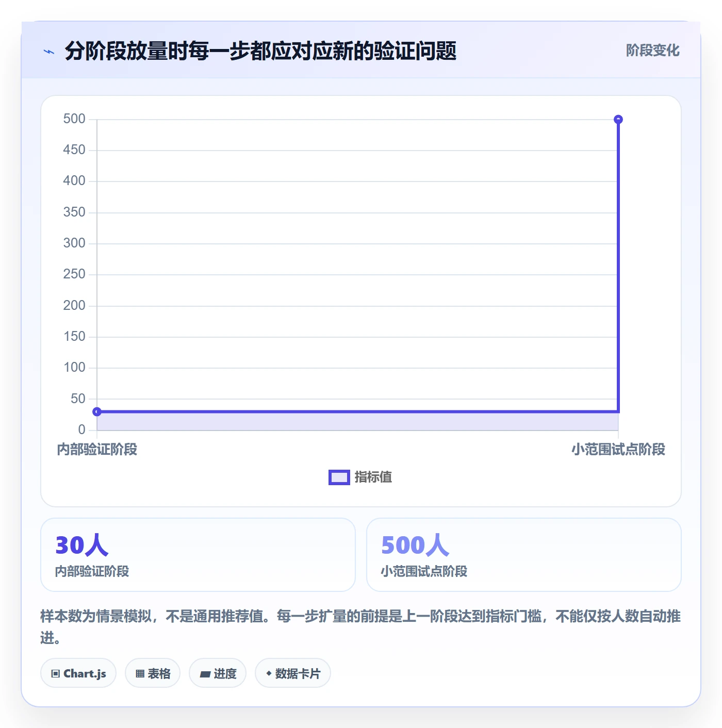Click the 表格 tag chip
722x728 pixels.
coord(153,673)
